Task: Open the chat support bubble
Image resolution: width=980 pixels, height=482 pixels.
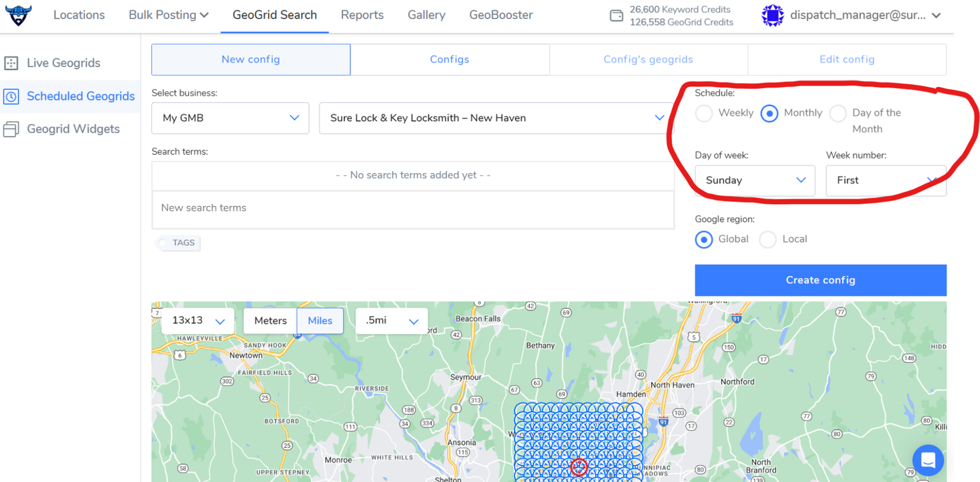Action: pyautogui.click(x=928, y=461)
